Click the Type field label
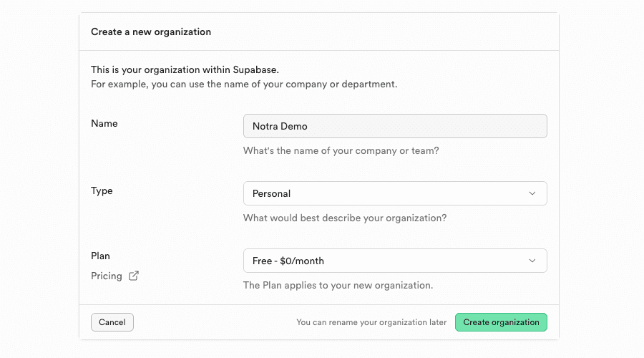The image size is (644, 358). coord(102,190)
